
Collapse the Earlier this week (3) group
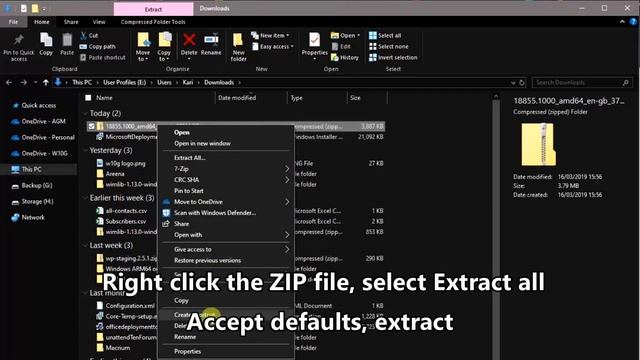tap(85, 198)
